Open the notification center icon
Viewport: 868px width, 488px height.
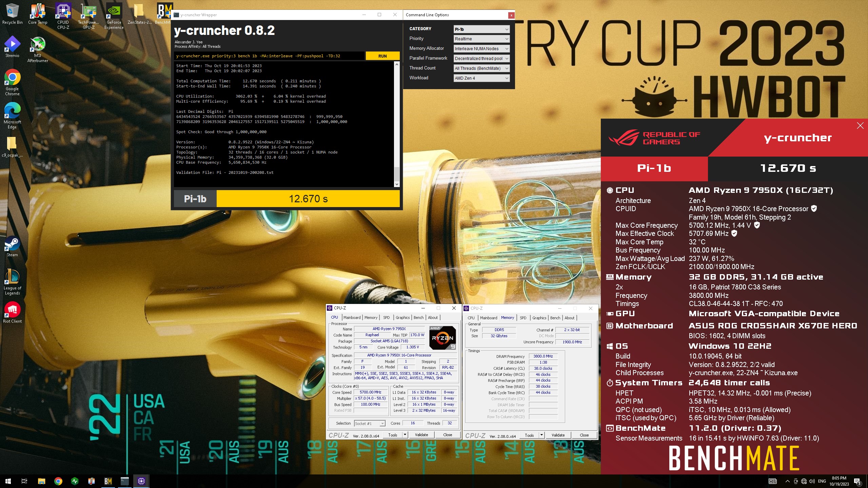pyautogui.click(x=857, y=481)
